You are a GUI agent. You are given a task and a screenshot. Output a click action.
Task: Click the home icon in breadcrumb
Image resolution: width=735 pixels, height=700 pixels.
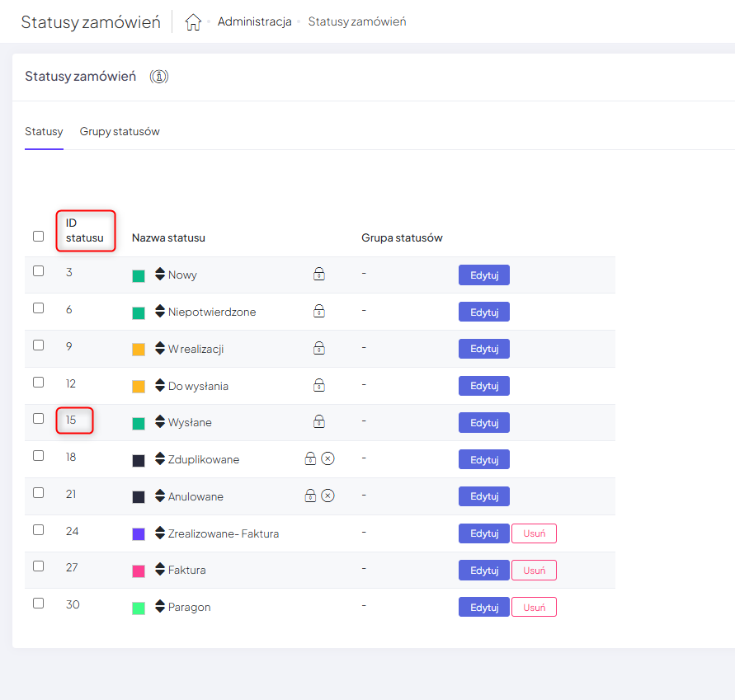coord(193,22)
